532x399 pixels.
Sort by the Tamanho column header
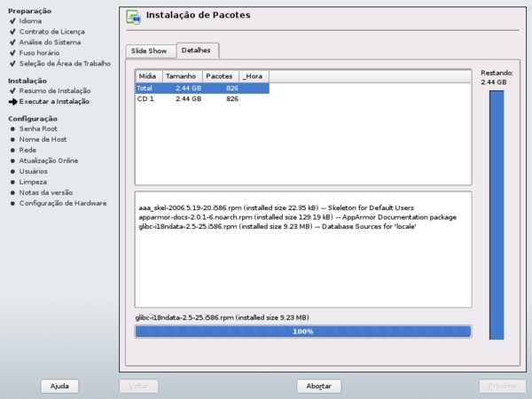(x=183, y=76)
